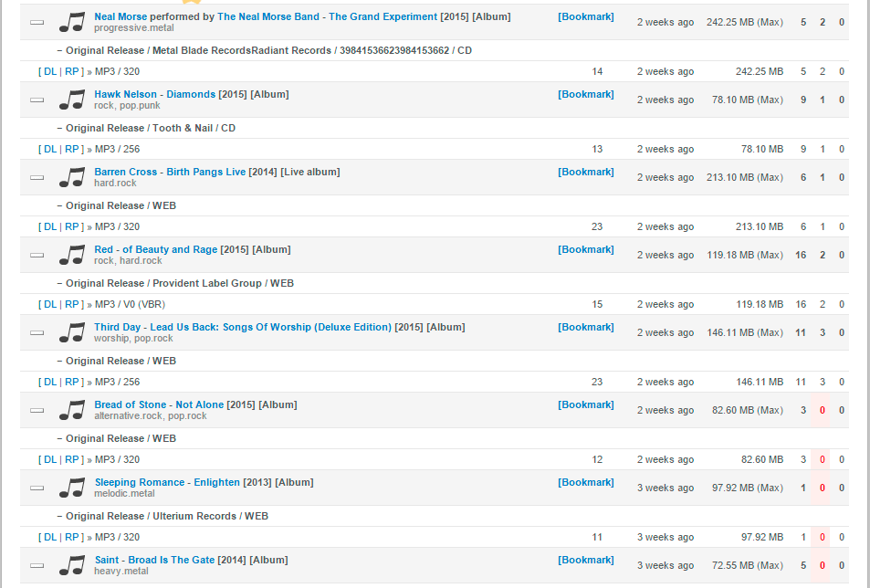Open The Grand Experiment album page
The height and width of the screenshot is (588, 870).
[383, 16]
